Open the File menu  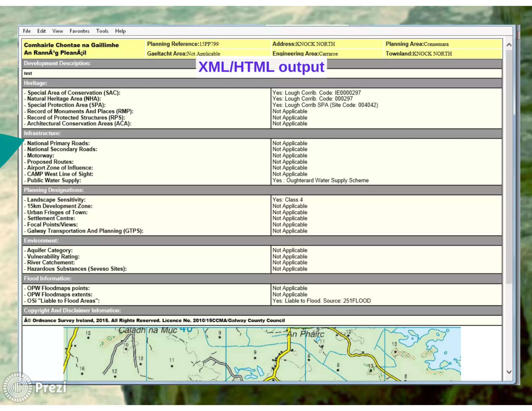pyautogui.click(x=27, y=31)
